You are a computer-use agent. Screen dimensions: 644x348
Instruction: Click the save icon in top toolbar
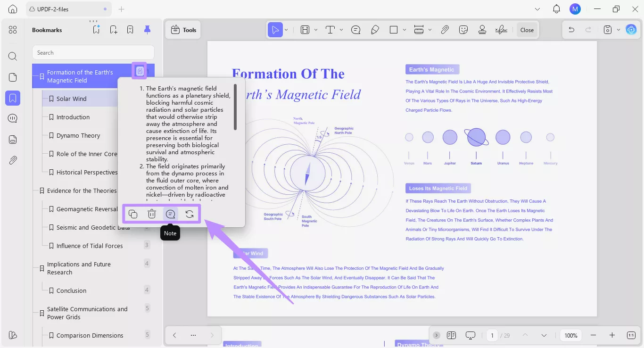608,30
